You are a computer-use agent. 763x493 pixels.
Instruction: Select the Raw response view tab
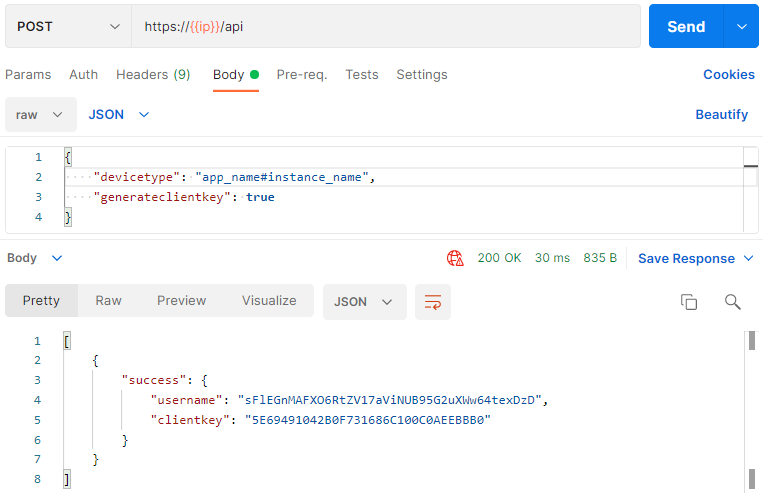(109, 301)
